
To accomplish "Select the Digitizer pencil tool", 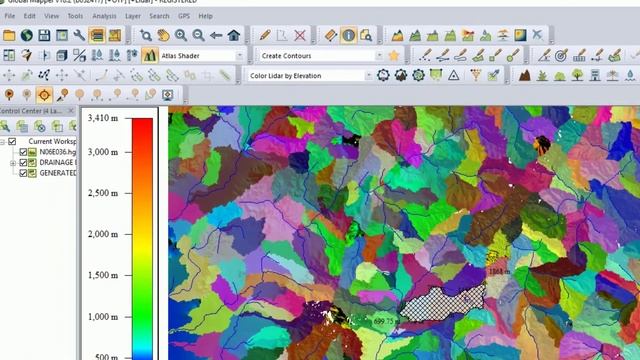I will (x=264, y=36).
